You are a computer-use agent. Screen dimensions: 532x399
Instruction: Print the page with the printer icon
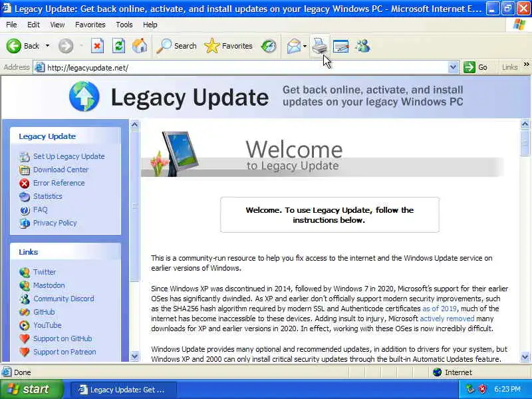pos(320,46)
